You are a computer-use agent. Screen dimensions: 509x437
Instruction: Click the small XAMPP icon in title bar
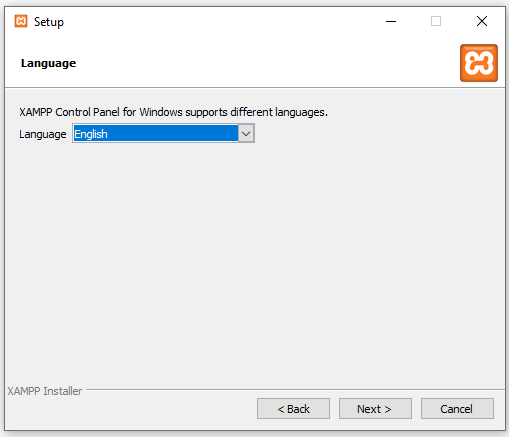pyautogui.click(x=21, y=21)
